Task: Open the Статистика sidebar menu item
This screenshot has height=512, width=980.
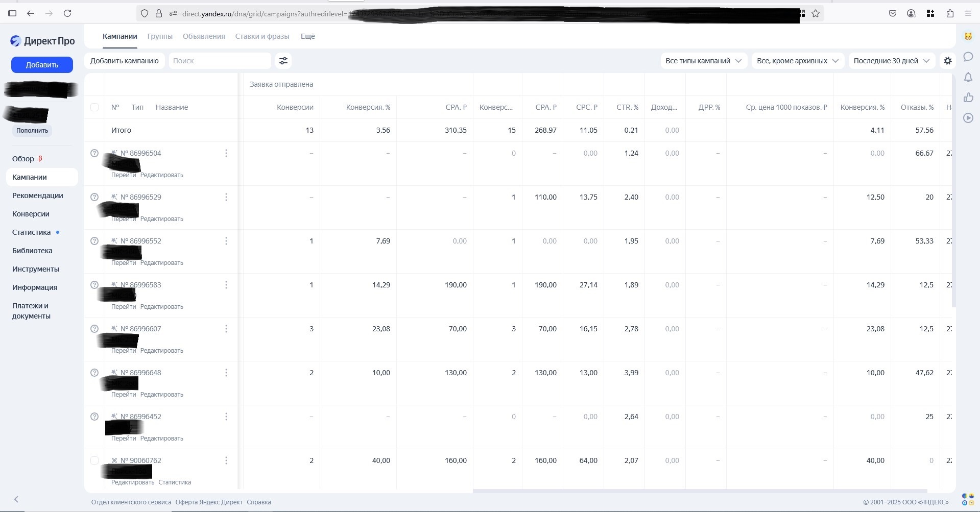Action: coord(32,232)
